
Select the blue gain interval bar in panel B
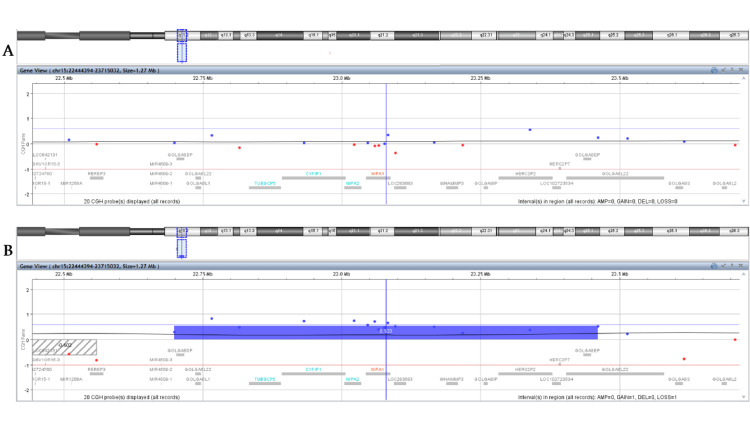[386, 332]
